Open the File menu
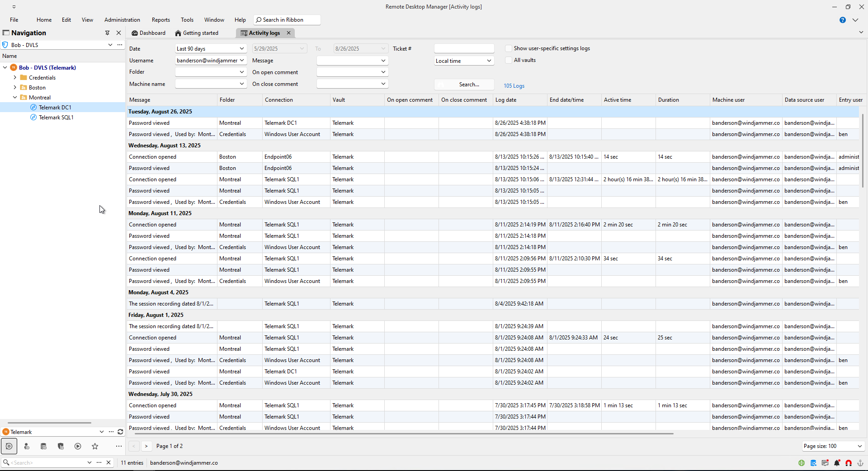868x471 pixels. [x=14, y=20]
